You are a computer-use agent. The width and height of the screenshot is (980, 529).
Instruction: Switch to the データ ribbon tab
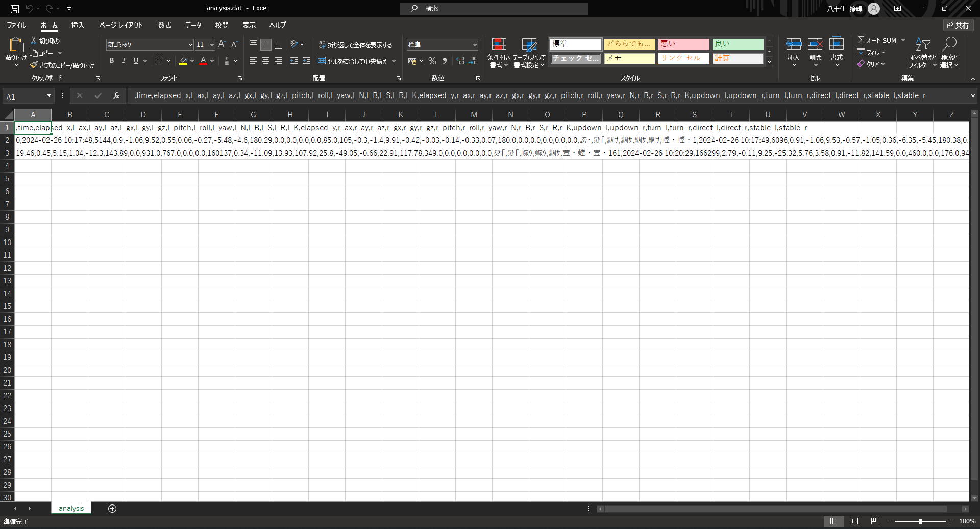point(193,25)
